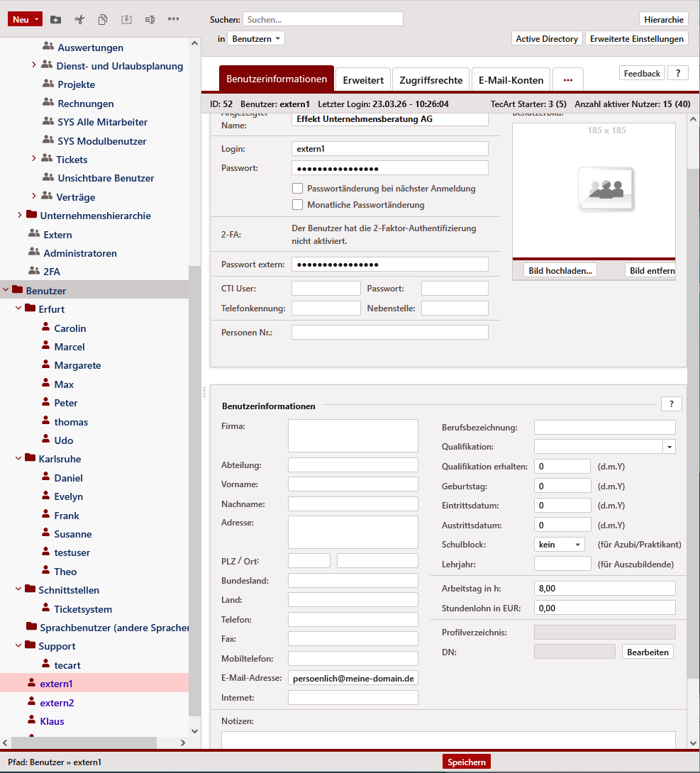Open the Schulblock dropdown
Viewport: 700px width, 773px height.
tap(559, 545)
